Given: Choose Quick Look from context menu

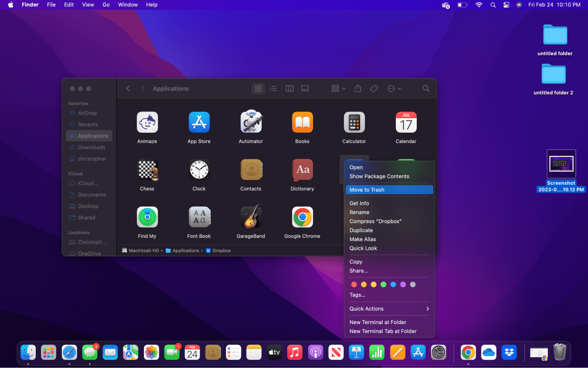Looking at the screenshot, I should pyautogui.click(x=389, y=248).
